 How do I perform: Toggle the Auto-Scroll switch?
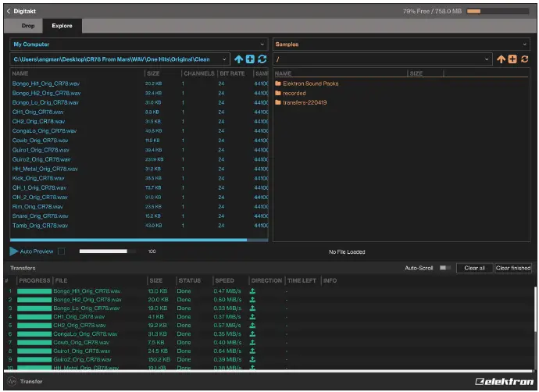pyautogui.click(x=445, y=268)
